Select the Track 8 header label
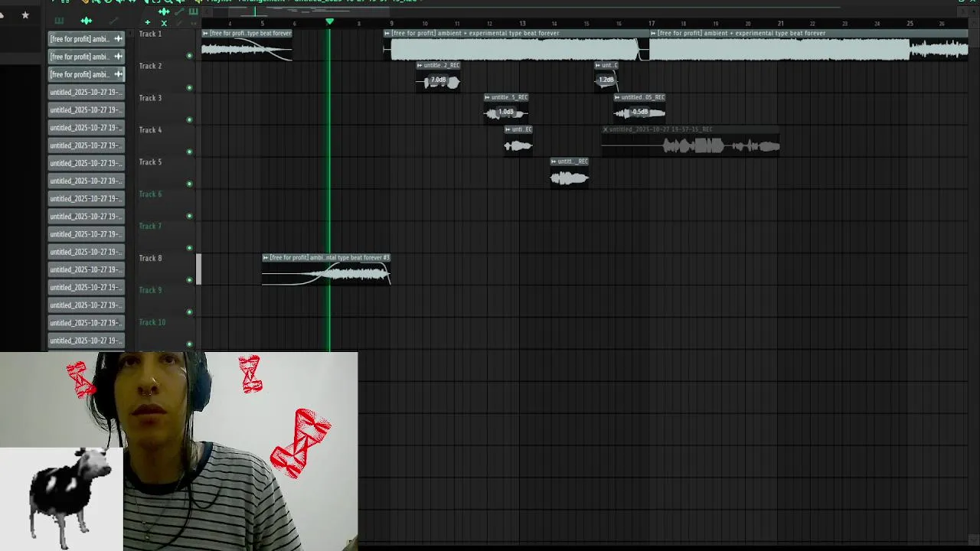The image size is (980, 551). point(150,259)
